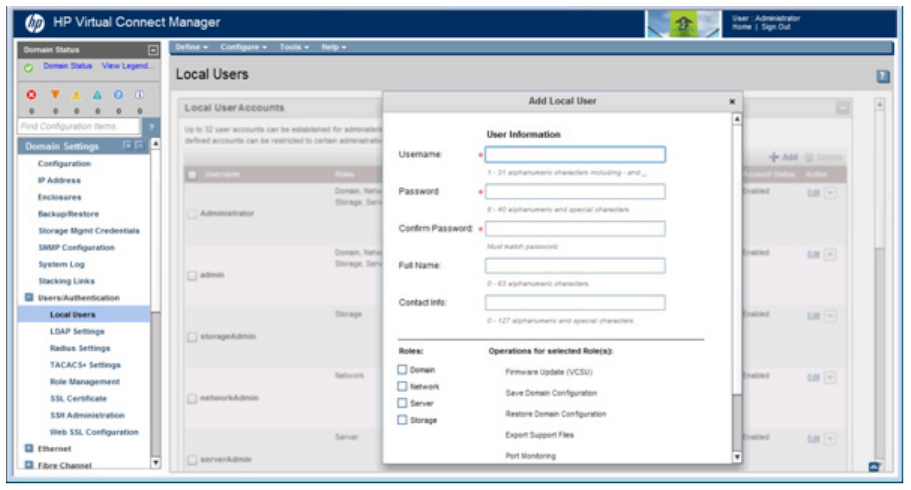Click the Sign Out link
Image resolution: width=911 pixels, height=490 pixels.
[776, 27]
